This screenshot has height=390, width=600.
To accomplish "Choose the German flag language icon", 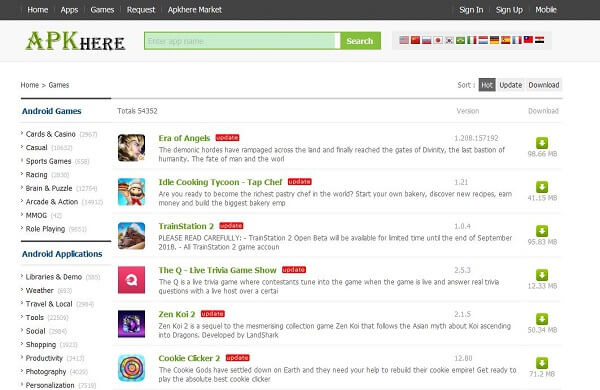I will point(494,40).
